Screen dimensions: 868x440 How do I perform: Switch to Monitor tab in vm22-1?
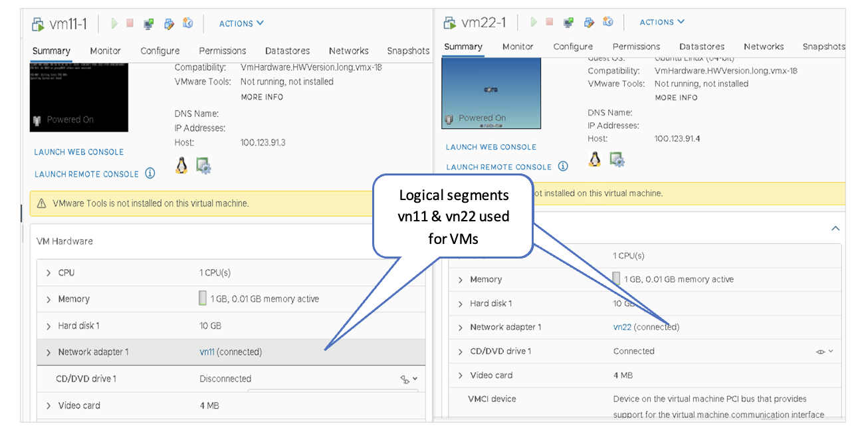point(518,47)
